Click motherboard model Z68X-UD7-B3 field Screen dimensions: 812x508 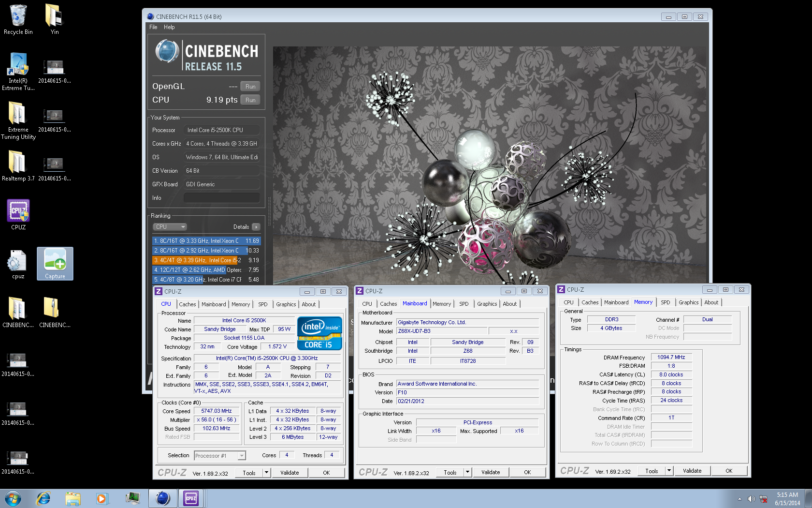442,331
